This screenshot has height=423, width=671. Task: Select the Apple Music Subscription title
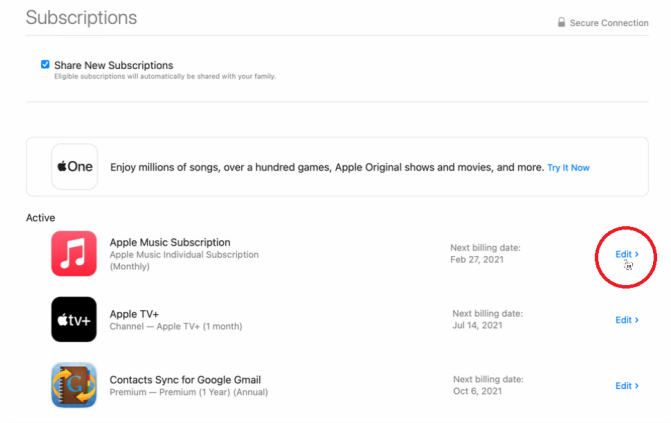pyautogui.click(x=170, y=242)
